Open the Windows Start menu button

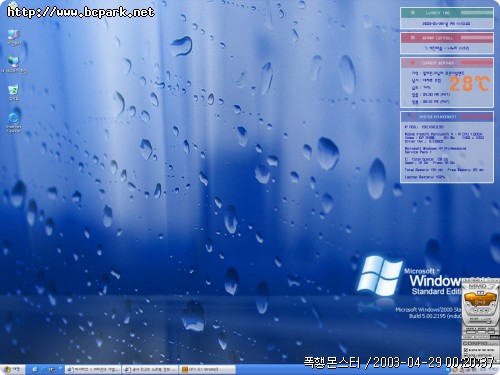(x=12, y=370)
